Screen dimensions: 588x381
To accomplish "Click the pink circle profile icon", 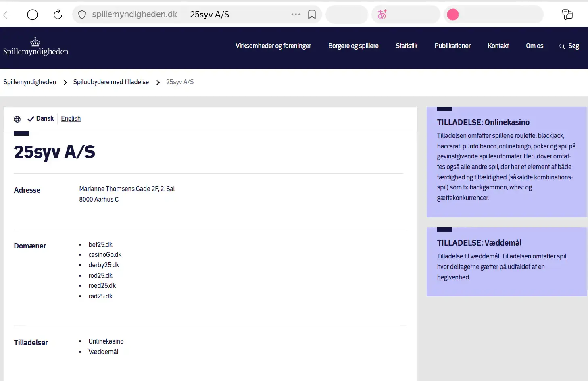I will click(x=453, y=15).
